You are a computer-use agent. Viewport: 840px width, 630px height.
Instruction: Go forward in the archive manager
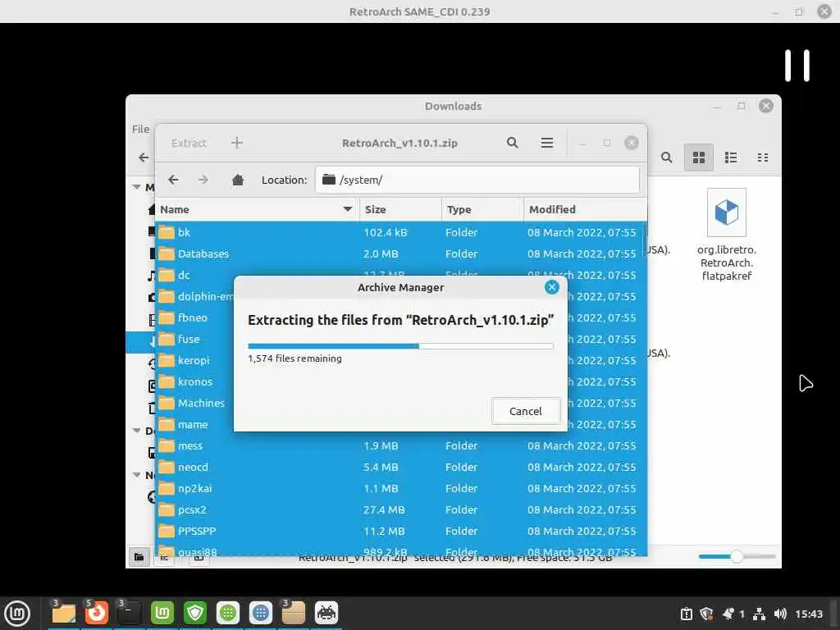203,180
